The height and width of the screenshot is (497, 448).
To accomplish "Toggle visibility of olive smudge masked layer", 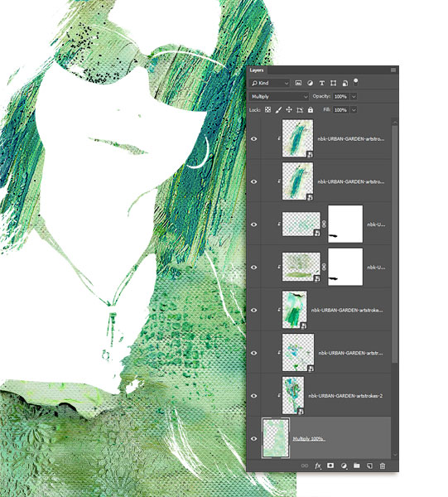I will [x=253, y=268].
